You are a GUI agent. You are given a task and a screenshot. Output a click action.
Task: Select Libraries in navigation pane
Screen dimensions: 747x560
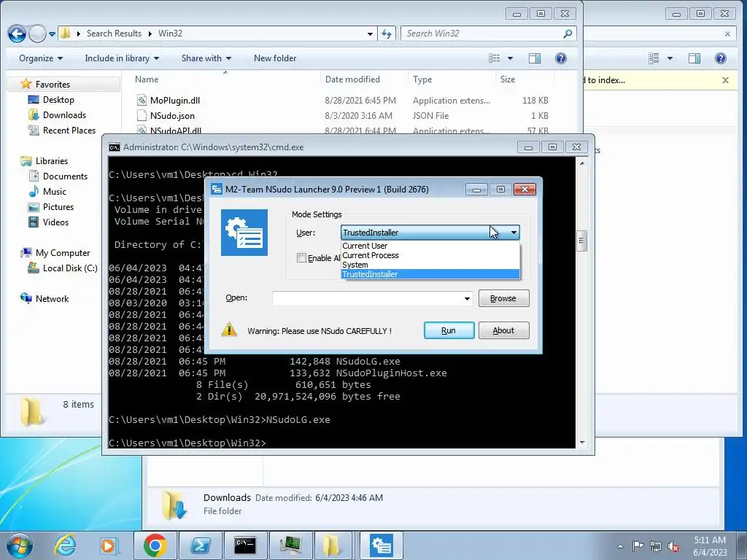click(x=52, y=161)
